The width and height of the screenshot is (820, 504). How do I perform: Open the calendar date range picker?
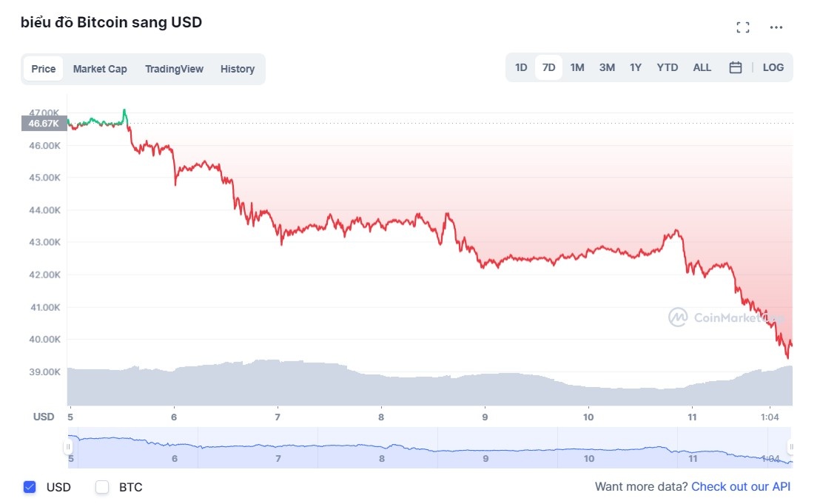[x=735, y=67]
